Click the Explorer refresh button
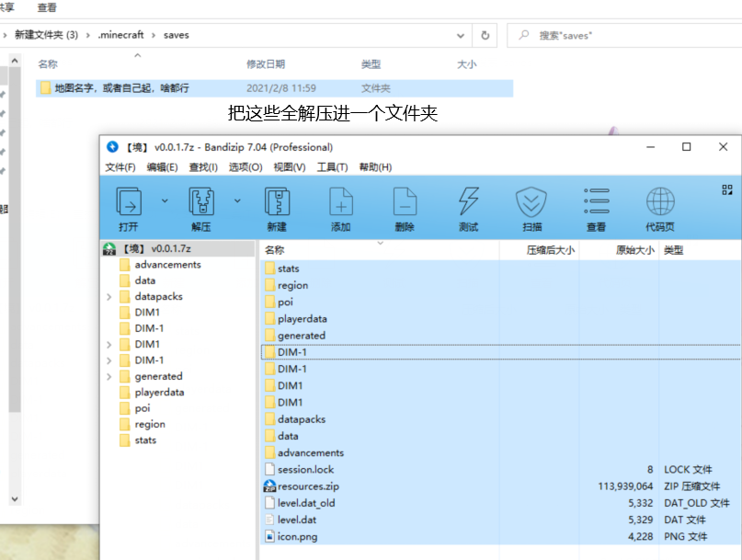 point(485,35)
